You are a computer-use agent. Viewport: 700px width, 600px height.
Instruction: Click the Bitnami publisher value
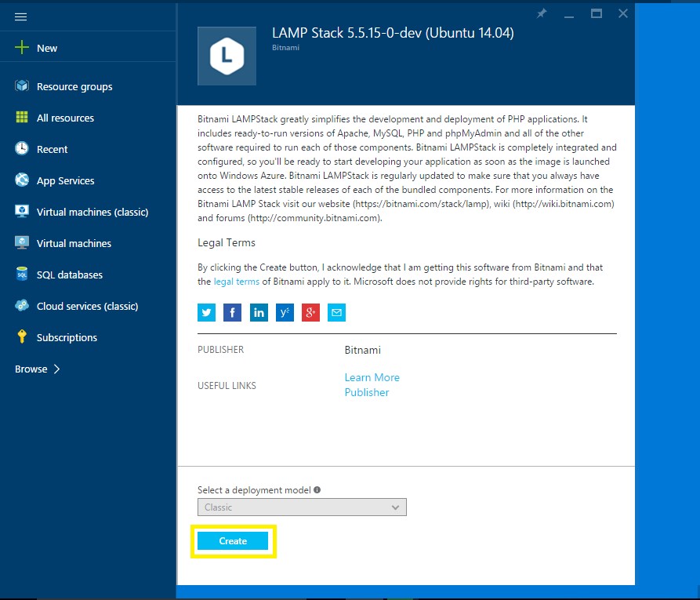click(362, 350)
